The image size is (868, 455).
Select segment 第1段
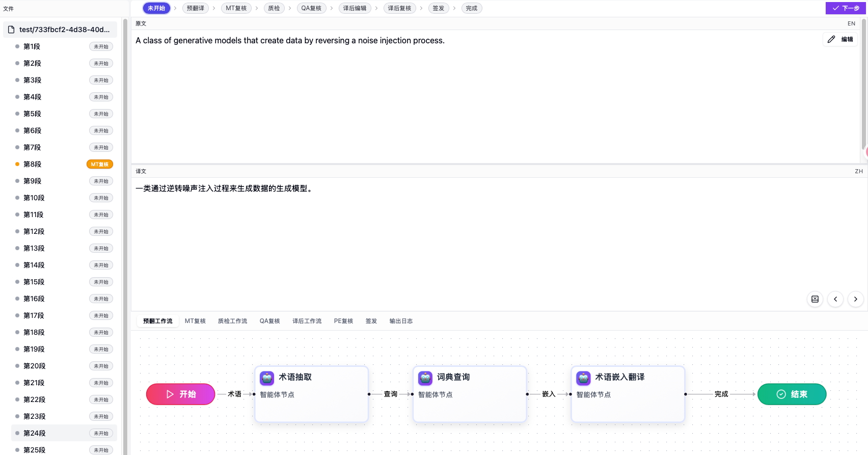pos(64,46)
